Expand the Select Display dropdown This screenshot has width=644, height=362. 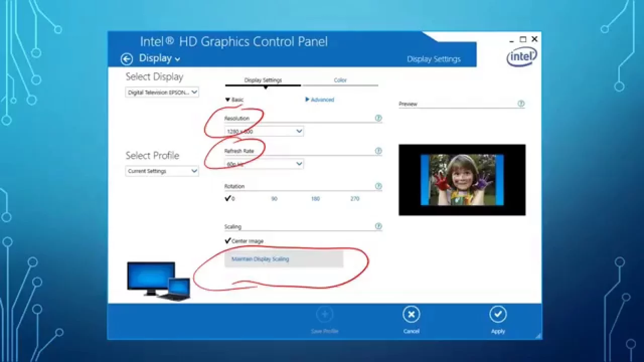[162, 93]
